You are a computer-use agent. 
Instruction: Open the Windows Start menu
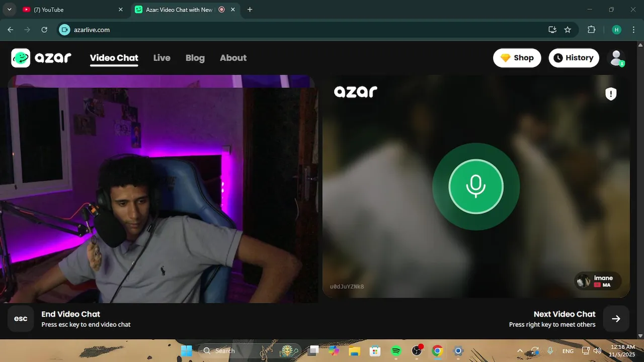point(187,350)
